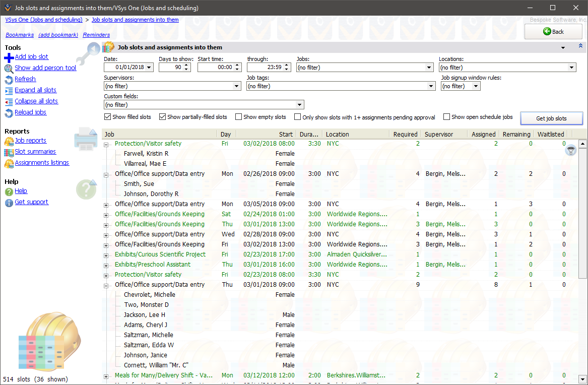This screenshot has width=588, height=385.
Task: Increase the 'through' time using its up stepper
Action: pyautogui.click(x=285, y=65)
